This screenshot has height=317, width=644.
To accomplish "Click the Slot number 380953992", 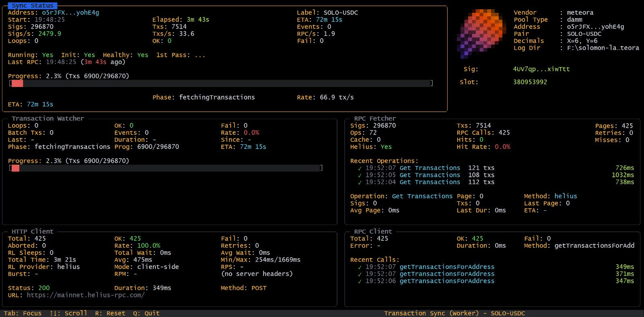I will click(530, 82).
